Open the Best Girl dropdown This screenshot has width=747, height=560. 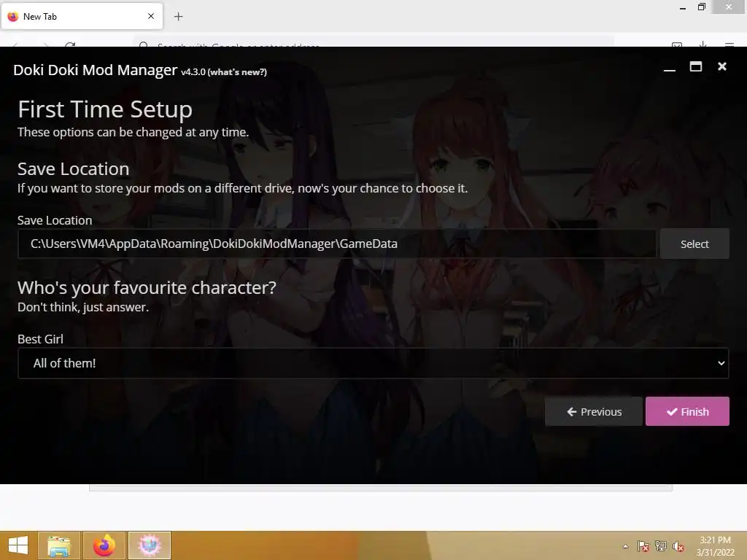373,363
